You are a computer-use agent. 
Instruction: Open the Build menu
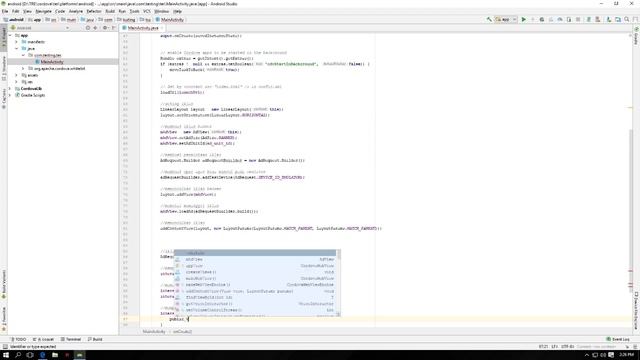tap(110, 11)
